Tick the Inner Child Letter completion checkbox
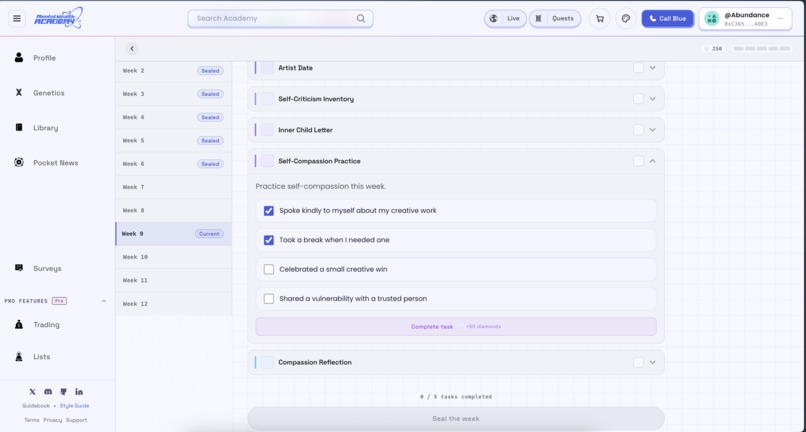806x432 pixels. pyautogui.click(x=638, y=130)
